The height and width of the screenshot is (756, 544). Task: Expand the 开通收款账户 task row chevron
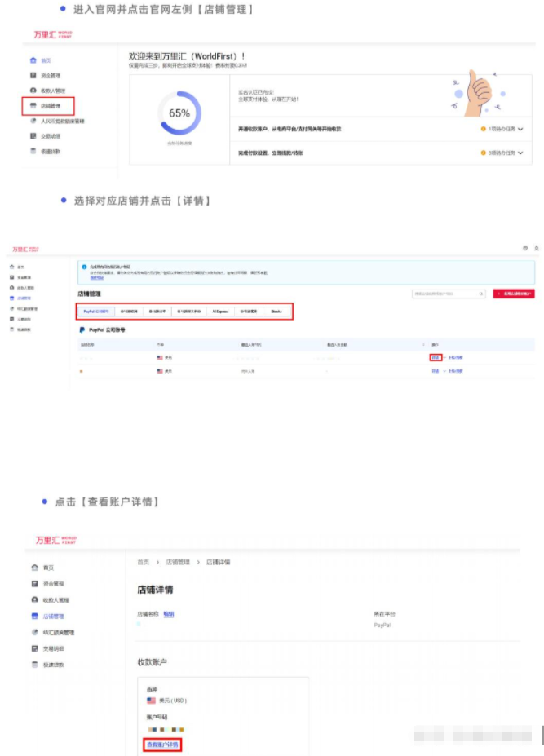[x=520, y=129]
